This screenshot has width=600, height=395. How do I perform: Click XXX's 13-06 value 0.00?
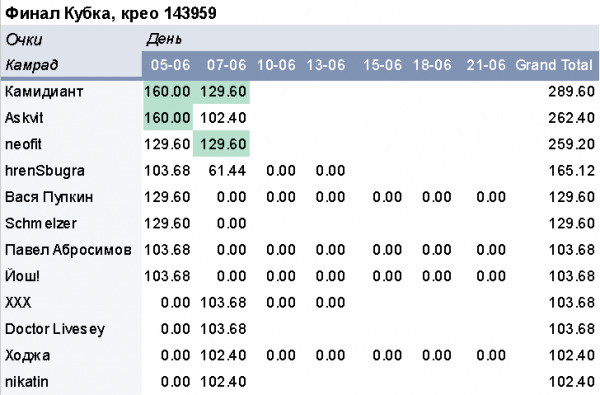[331, 303]
